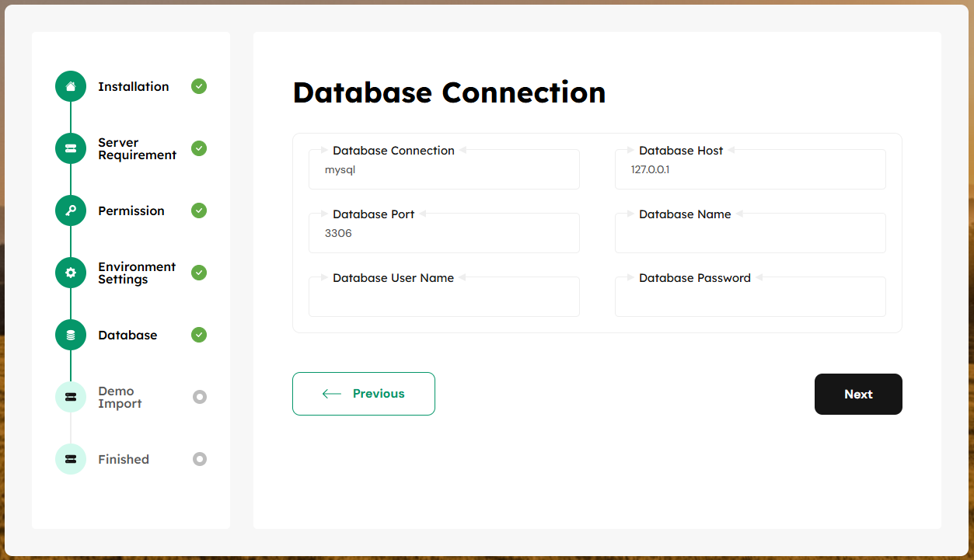974x560 pixels.
Task: Click into the Database User Name field
Action: (x=444, y=299)
